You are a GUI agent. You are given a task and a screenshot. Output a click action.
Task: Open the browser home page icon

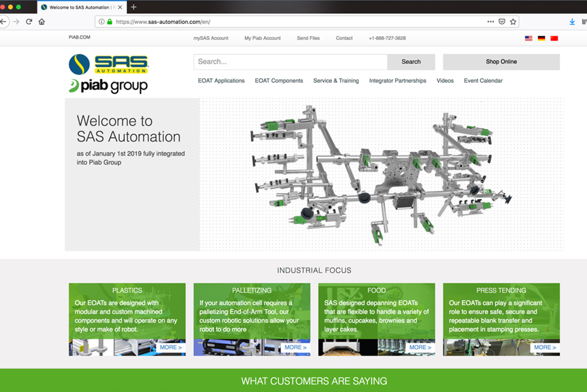pyautogui.click(x=42, y=22)
